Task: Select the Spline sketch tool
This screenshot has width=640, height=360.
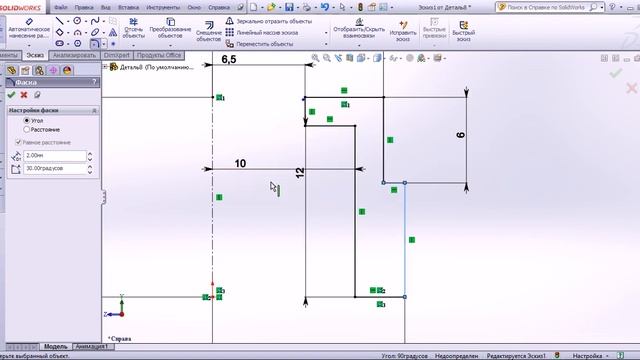Action: coord(95,21)
